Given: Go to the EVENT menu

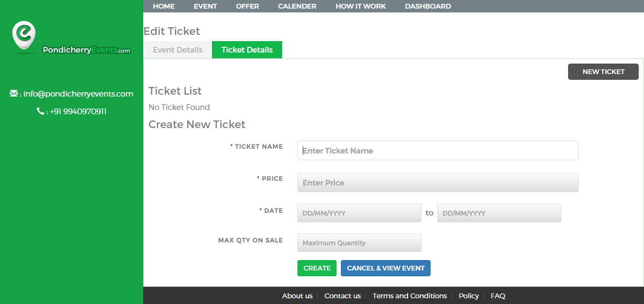Looking at the screenshot, I should (x=205, y=6).
